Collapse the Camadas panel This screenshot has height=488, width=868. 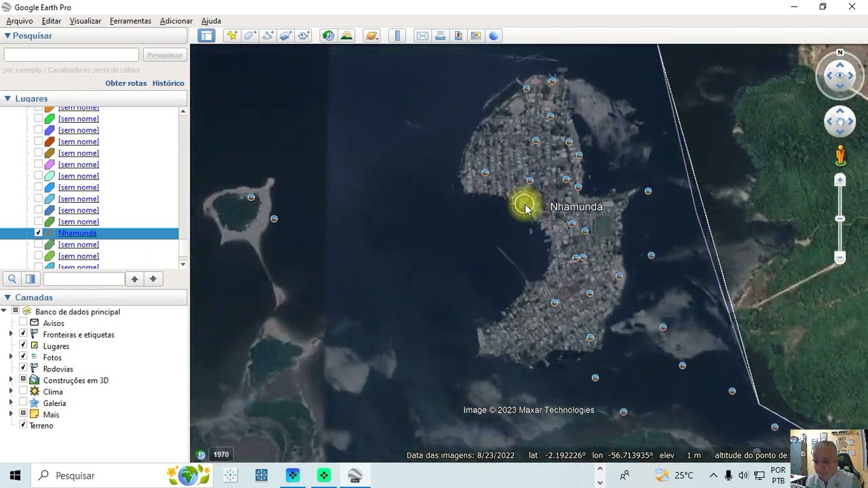point(7,297)
